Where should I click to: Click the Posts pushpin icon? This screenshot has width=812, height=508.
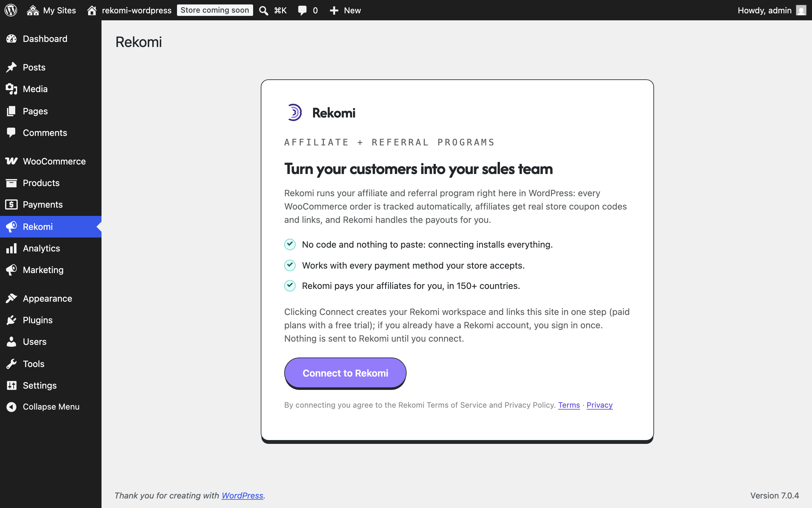(11, 67)
